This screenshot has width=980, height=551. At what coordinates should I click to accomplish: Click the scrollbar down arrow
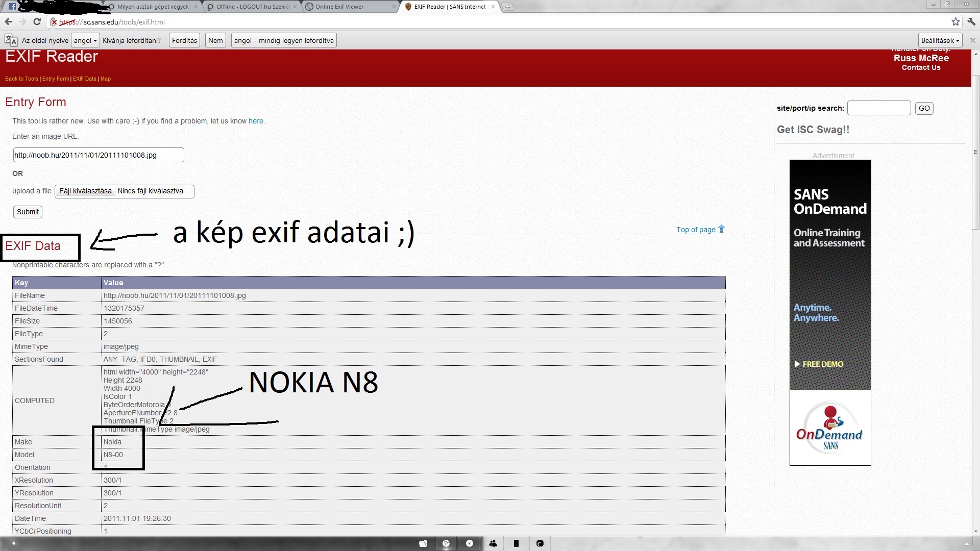(x=975, y=531)
